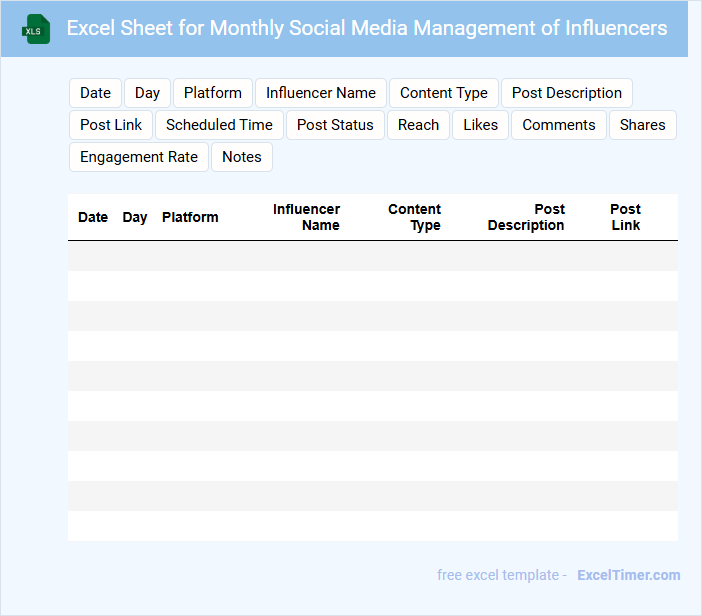Open the Post Description tag
702x616 pixels.
566,93
